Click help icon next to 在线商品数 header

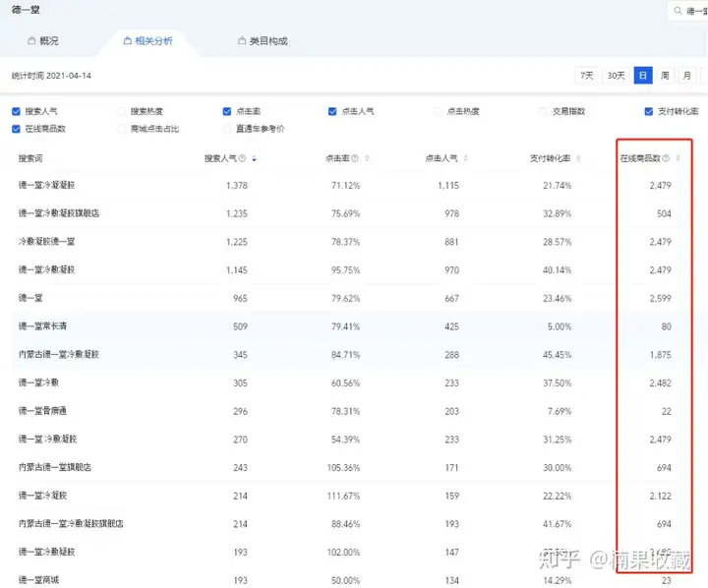click(666, 158)
